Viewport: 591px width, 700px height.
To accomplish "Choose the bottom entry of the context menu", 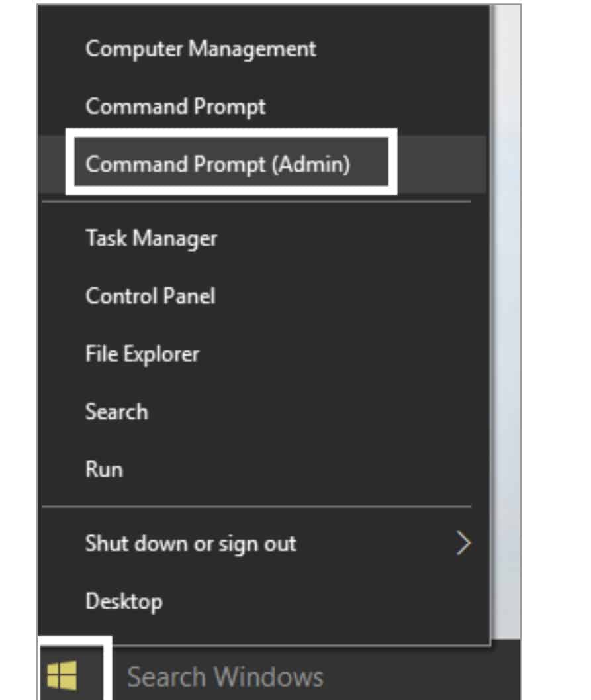I will pyautogui.click(x=124, y=602).
